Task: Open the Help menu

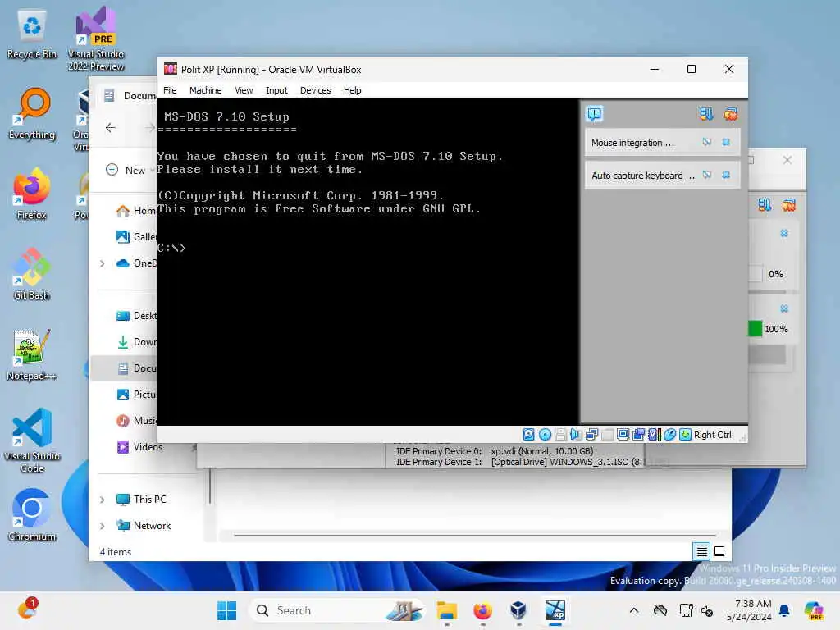Action: (352, 90)
